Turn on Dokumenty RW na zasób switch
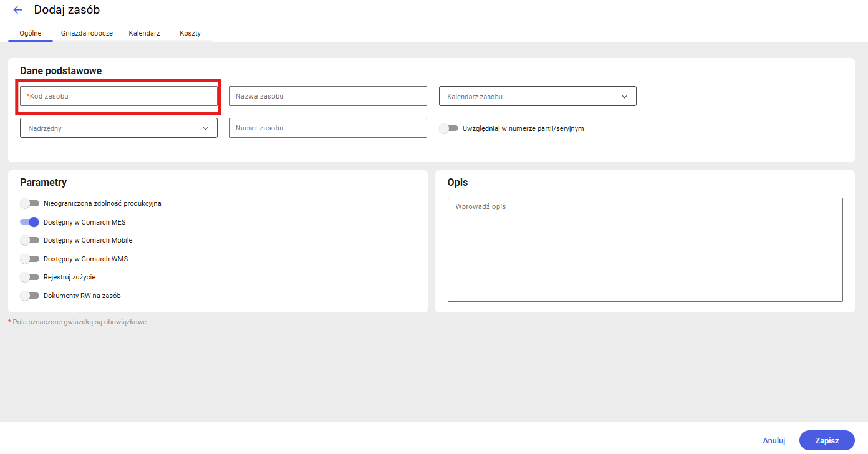The image size is (868, 454). (x=29, y=296)
